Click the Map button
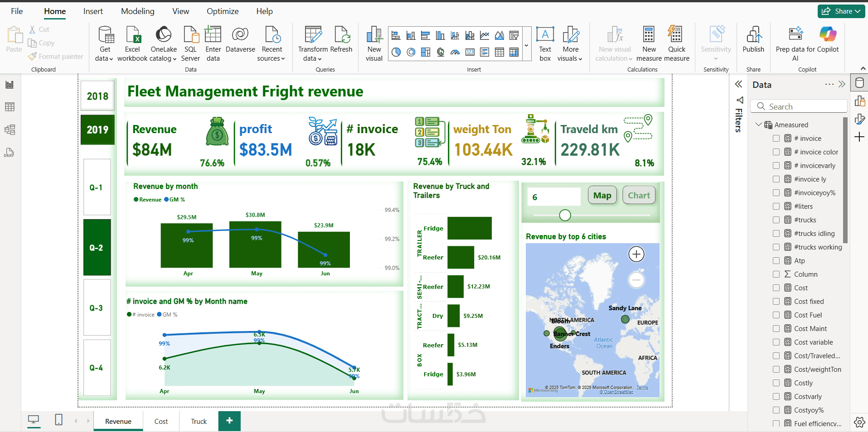The image size is (868, 432). click(x=602, y=195)
